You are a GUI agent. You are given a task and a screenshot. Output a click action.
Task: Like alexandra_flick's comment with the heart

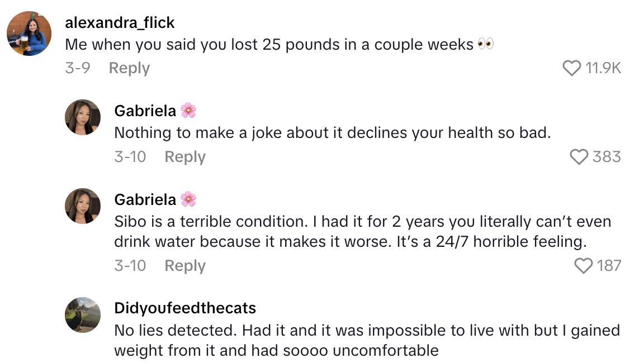coord(571,68)
